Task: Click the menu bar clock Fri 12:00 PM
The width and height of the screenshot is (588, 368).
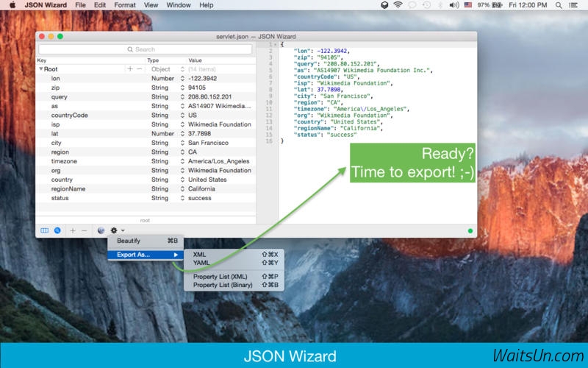Action: tap(528, 5)
